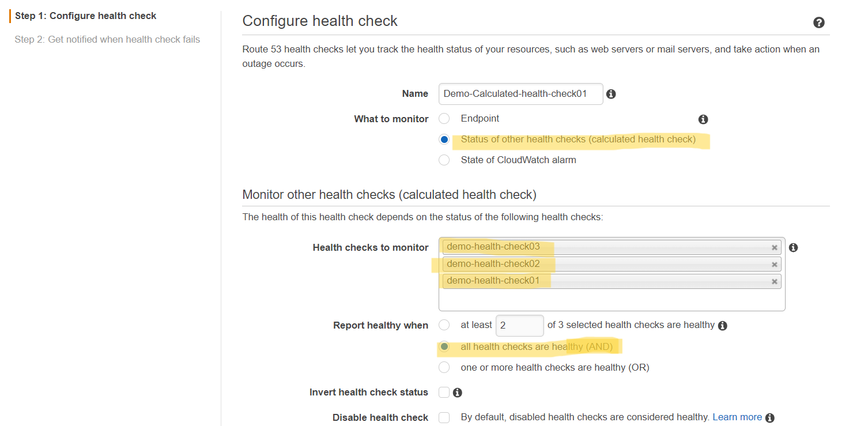Enable Invert health check status checkbox
Image resolution: width=868 pixels, height=426 pixels.
[444, 393]
